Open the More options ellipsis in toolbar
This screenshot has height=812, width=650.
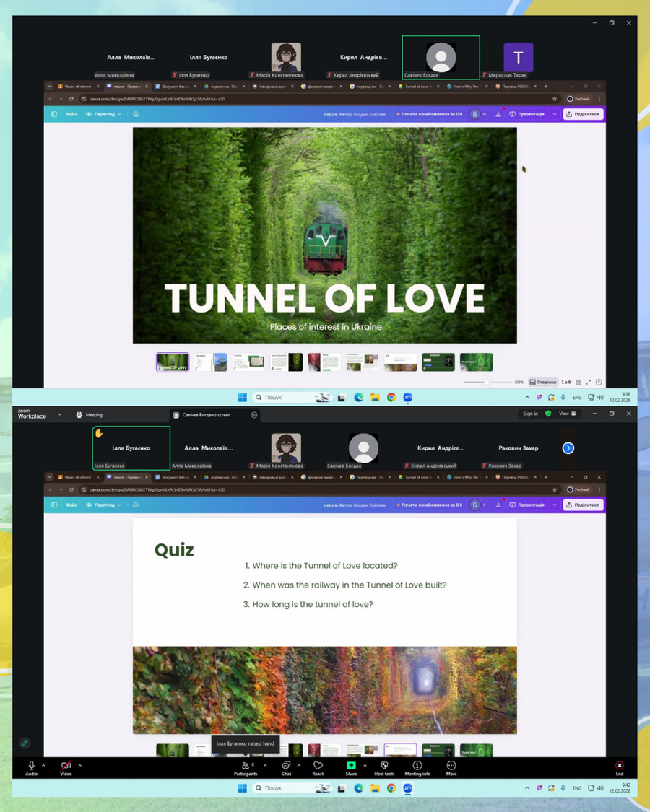(451, 766)
